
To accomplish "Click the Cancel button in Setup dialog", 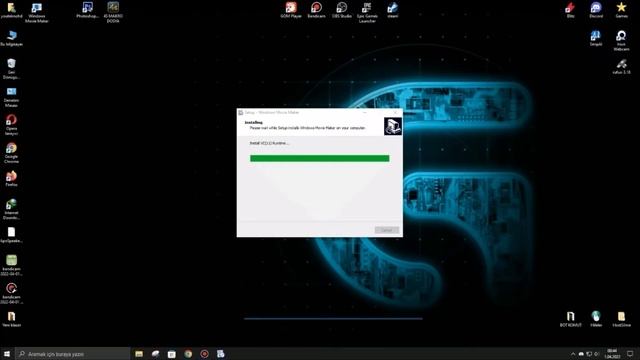I will coord(387,230).
